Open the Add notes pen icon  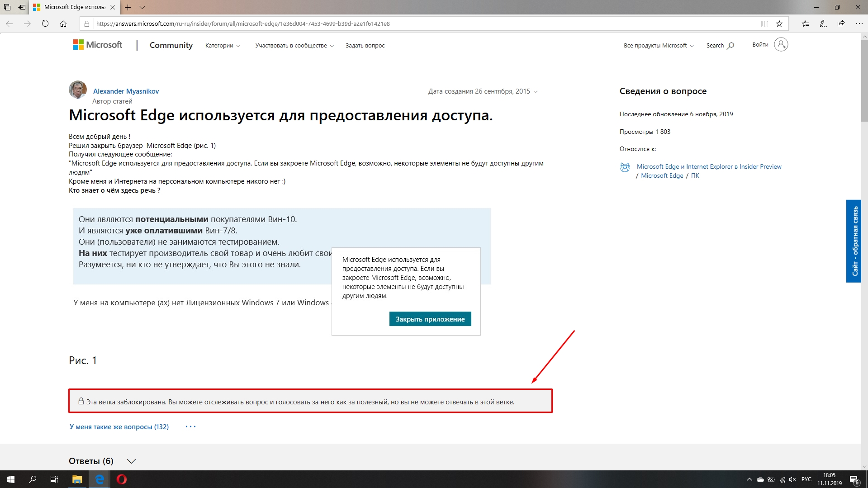click(823, 24)
